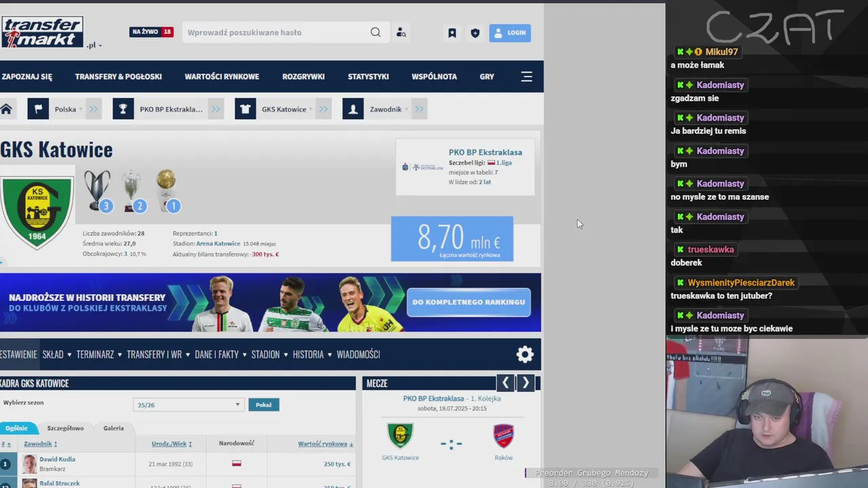Click the Transfermarkt logo
This screenshot has height=488, width=868.
click(x=42, y=32)
